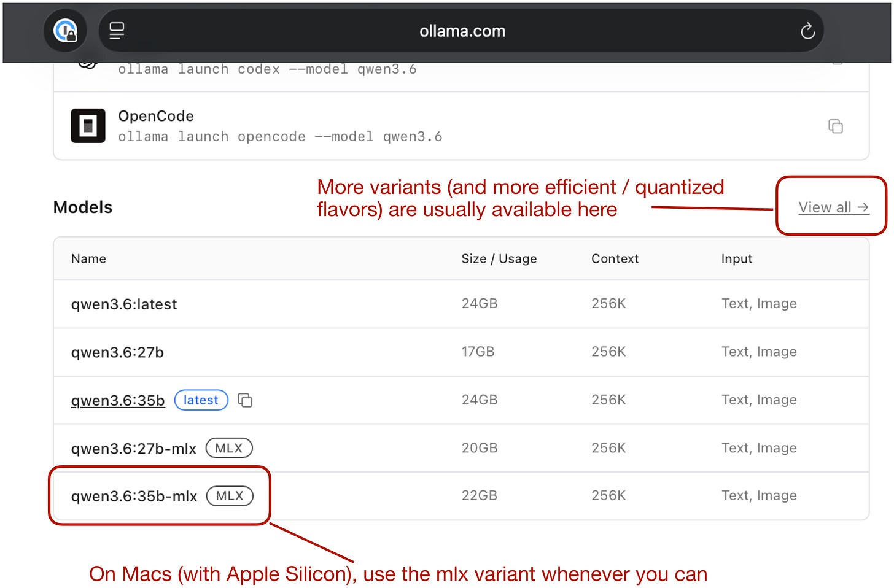Open the page menu icon in the address bar
The height and width of the screenshot is (588, 894).
(x=117, y=31)
